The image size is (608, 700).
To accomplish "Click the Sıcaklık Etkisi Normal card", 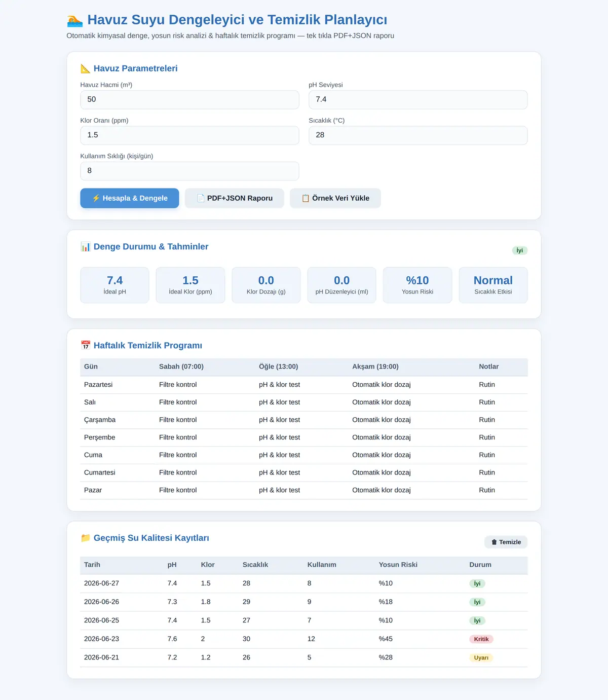I will tap(493, 285).
